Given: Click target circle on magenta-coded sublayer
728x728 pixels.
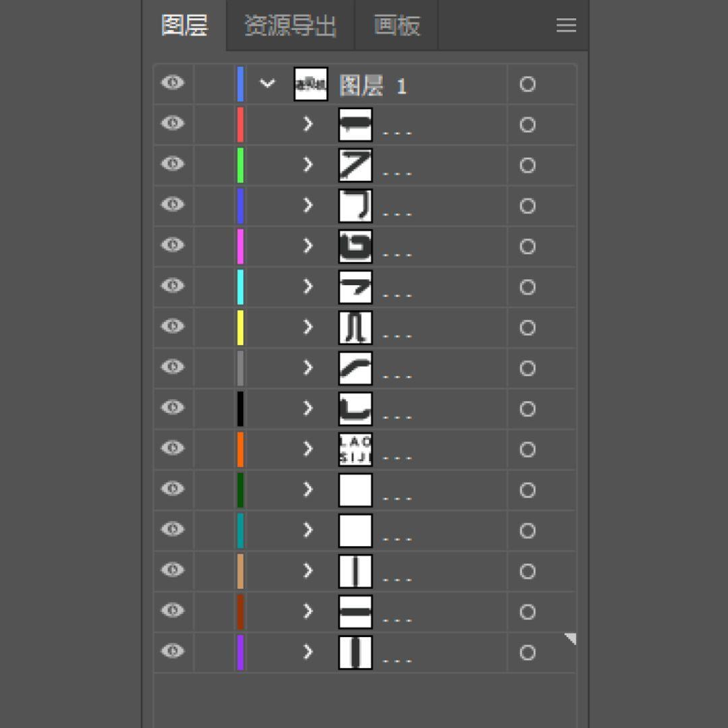Looking at the screenshot, I should tap(527, 247).
